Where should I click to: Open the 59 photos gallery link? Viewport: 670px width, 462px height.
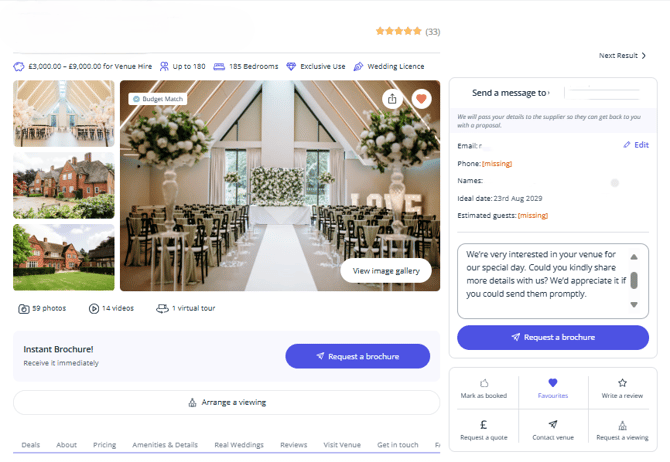click(x=42, y=309)
